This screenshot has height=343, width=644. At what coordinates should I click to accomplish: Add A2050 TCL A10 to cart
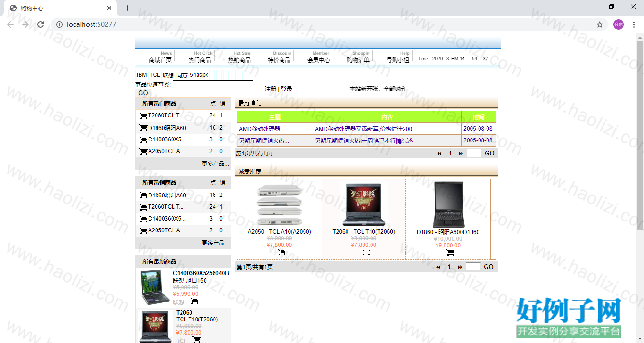[x=281, y=252]
